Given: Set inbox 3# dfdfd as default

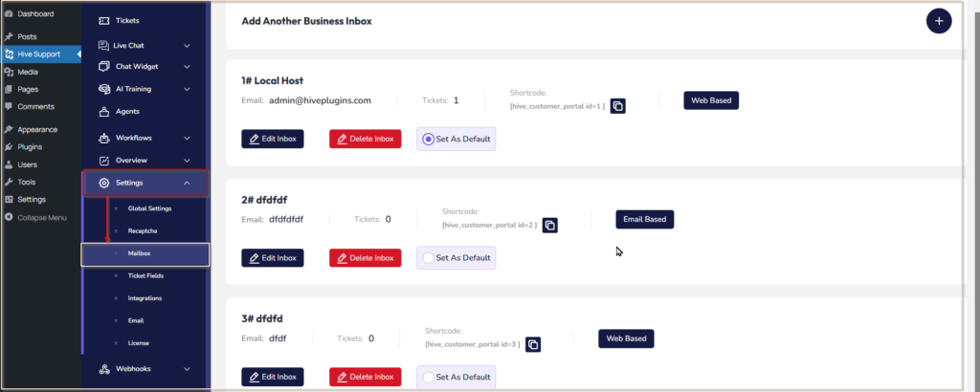Looking at the screenshot, I should 456,377.
